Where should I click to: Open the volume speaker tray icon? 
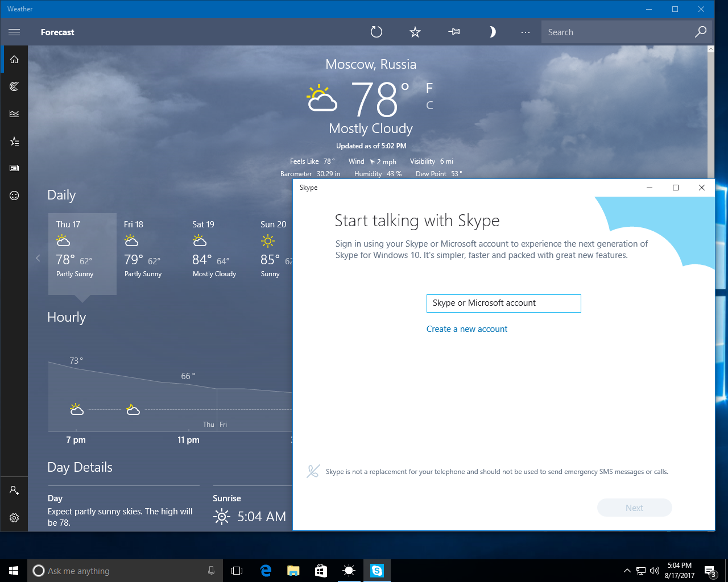coord(655,571)
